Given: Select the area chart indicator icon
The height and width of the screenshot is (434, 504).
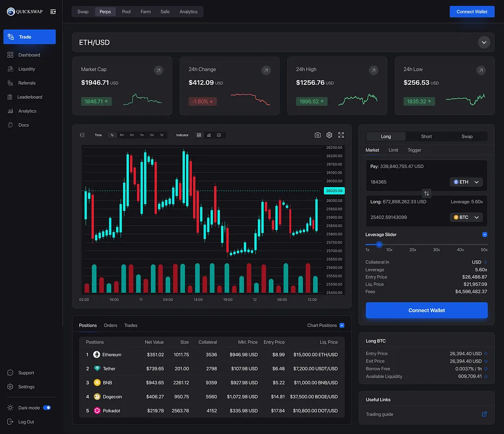Looking at the screenshot, I should coord(199,135).
